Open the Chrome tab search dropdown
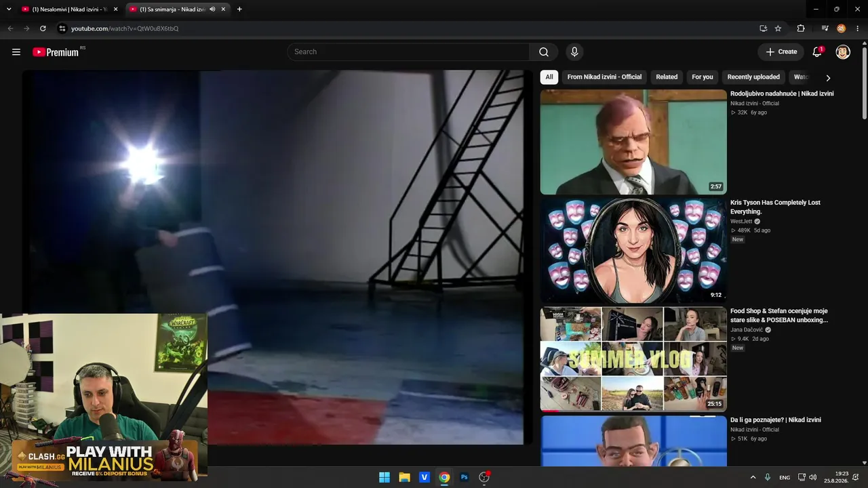The image size is (868, 488). click(9, 9)
